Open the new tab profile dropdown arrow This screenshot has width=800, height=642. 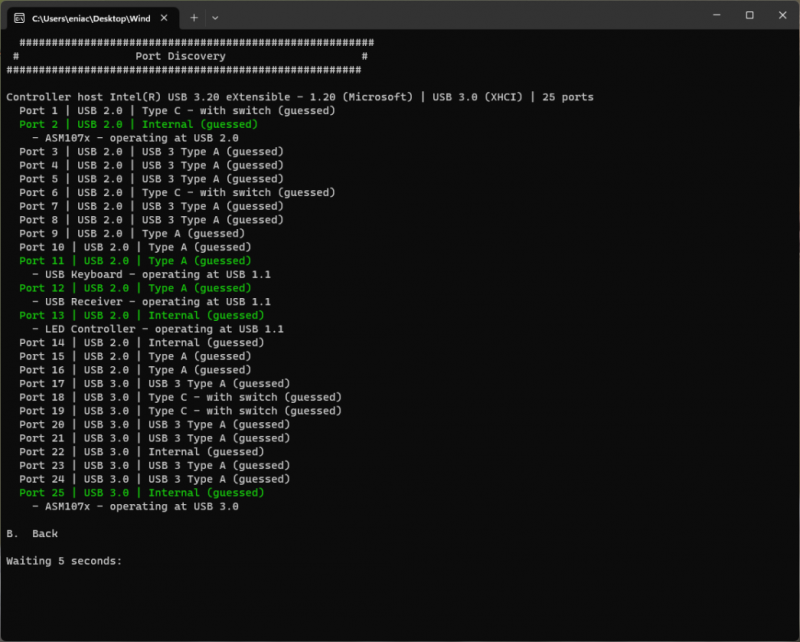[x=215, y=18]
